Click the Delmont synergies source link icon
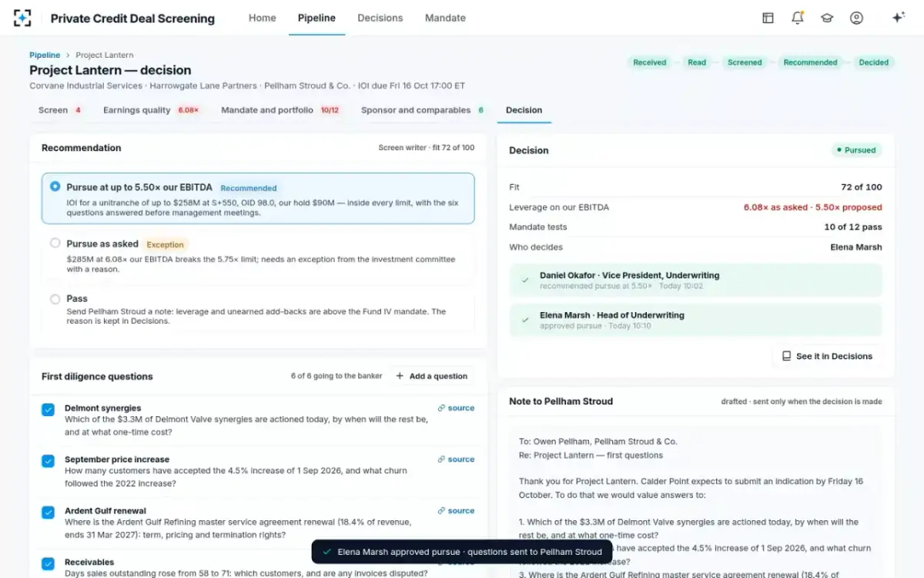924x578 pixels. tap(441, 408)
